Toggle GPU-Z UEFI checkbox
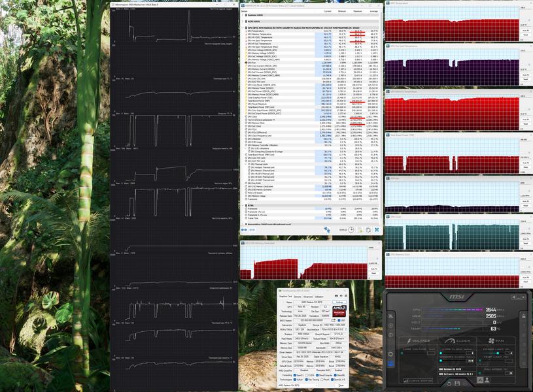The image size is (533, 392). coord(339,320)
